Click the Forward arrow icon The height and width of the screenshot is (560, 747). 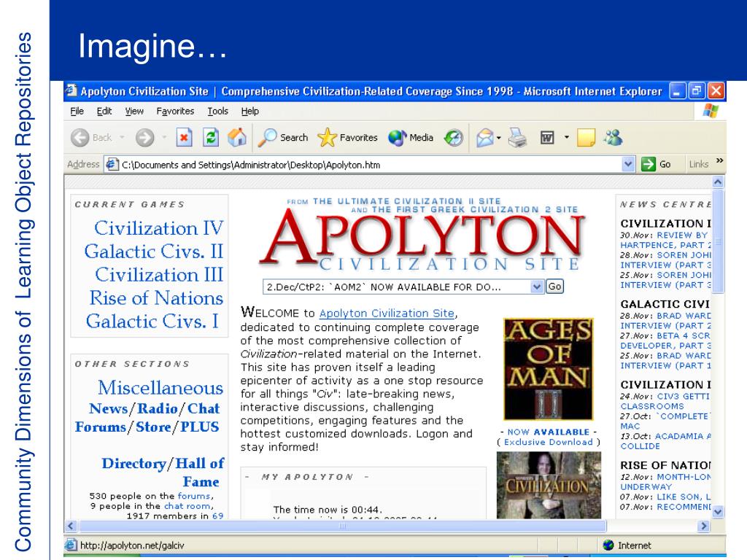pos(144,138)
